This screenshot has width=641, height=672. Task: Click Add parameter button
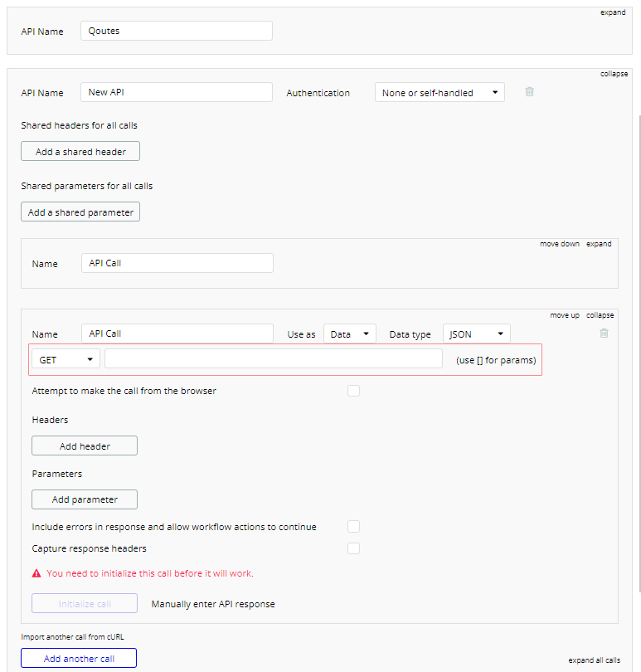(x=85, y=499)
